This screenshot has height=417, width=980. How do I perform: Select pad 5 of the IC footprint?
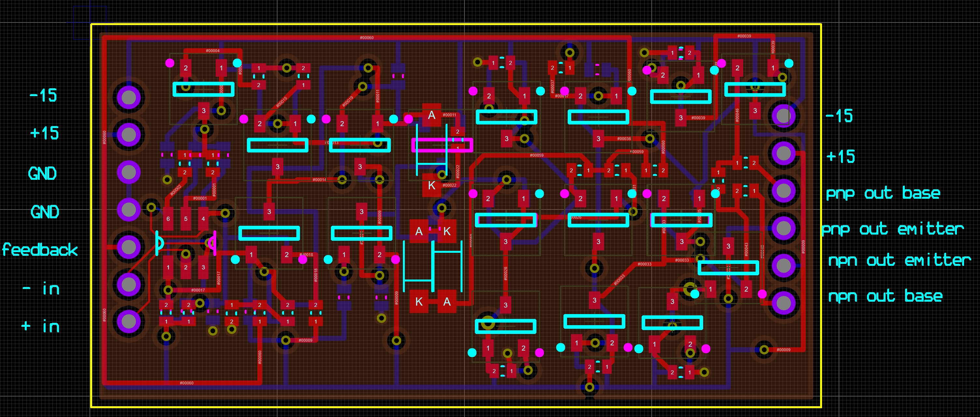[186, 219]
